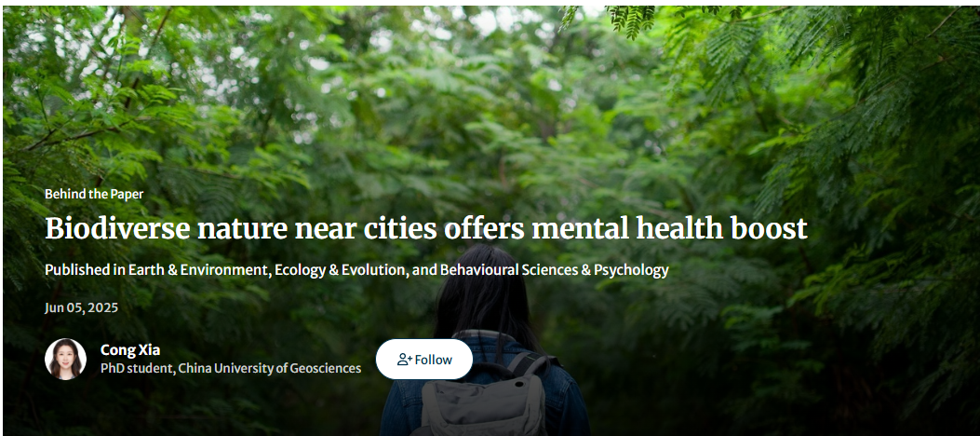The height and width of the screenshot is (436, 980).
Task: Open author name Cong Xia
Action: coord(130,350)
